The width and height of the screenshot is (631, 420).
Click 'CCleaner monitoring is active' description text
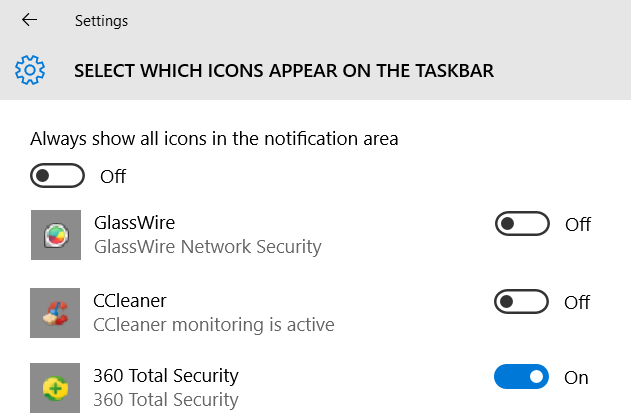coord(213,324)
